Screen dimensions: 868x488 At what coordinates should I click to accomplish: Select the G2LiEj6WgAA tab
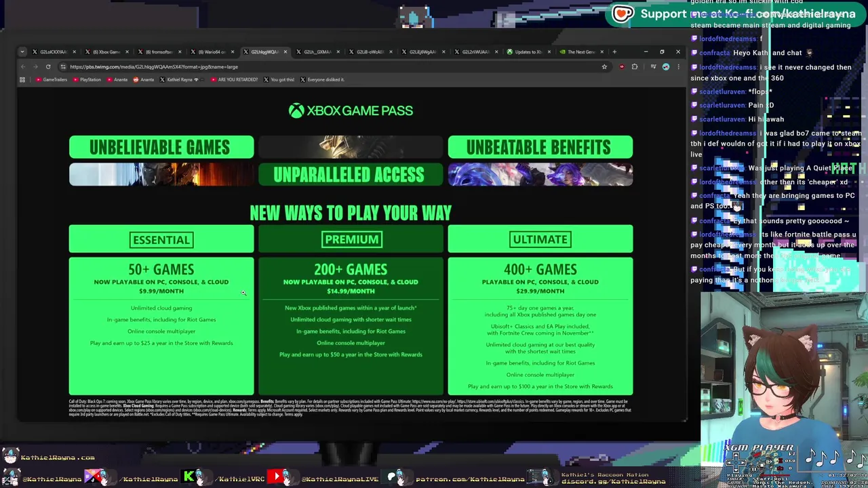click(x=423, y=52)
